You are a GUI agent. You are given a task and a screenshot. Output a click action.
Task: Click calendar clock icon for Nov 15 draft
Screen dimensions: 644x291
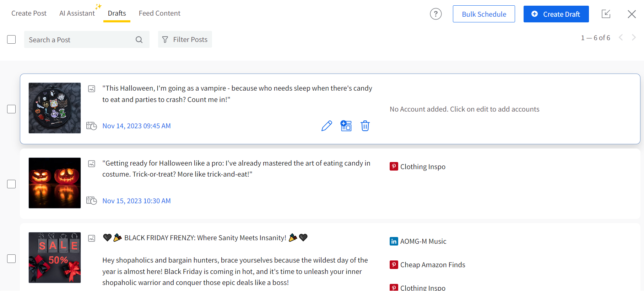pyautogui.click(x=92, y=201)
